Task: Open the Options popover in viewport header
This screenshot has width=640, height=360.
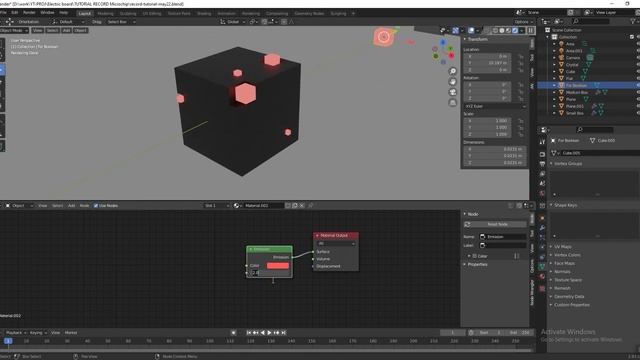Action: (x=523, y=22)
